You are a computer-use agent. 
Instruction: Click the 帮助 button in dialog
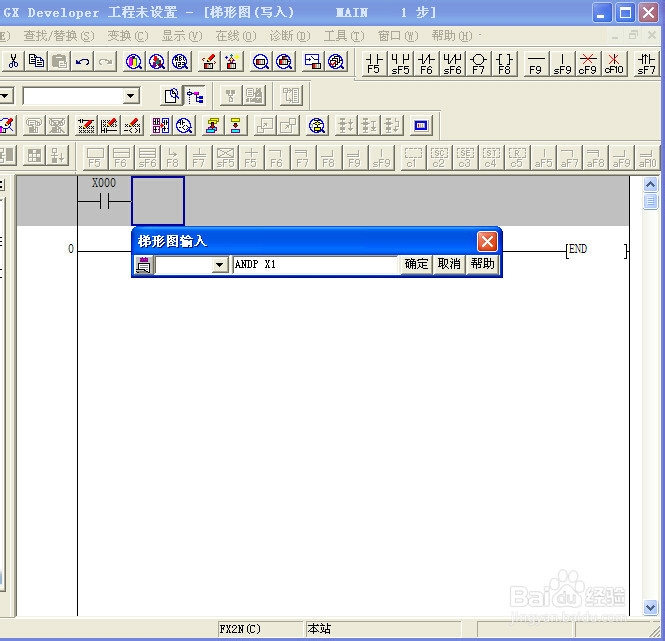click(482, 264)
